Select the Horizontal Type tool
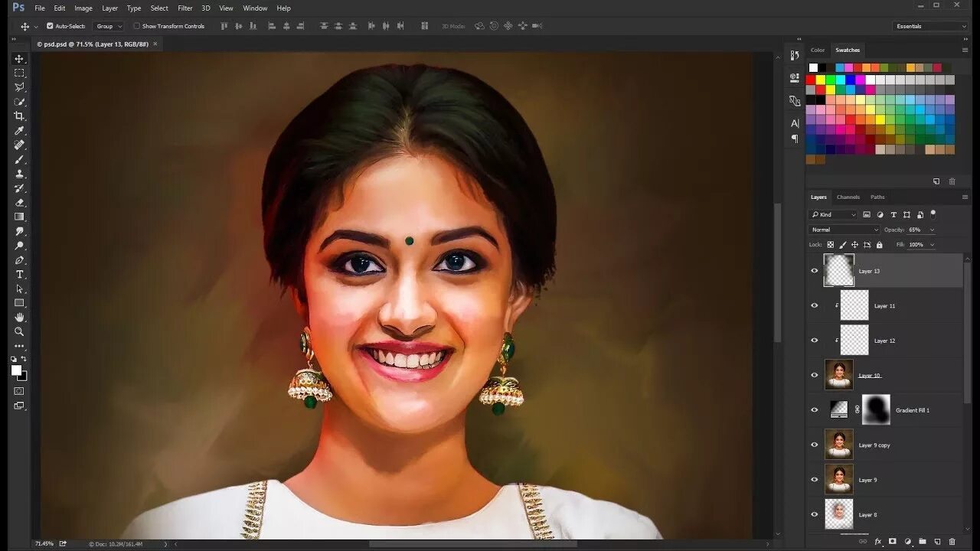 tap(19, 275)
